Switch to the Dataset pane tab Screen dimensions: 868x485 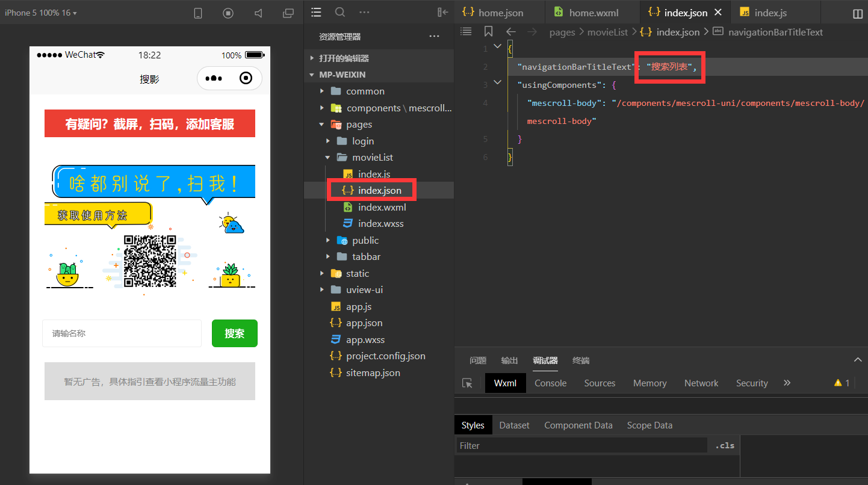pos(514,425)
